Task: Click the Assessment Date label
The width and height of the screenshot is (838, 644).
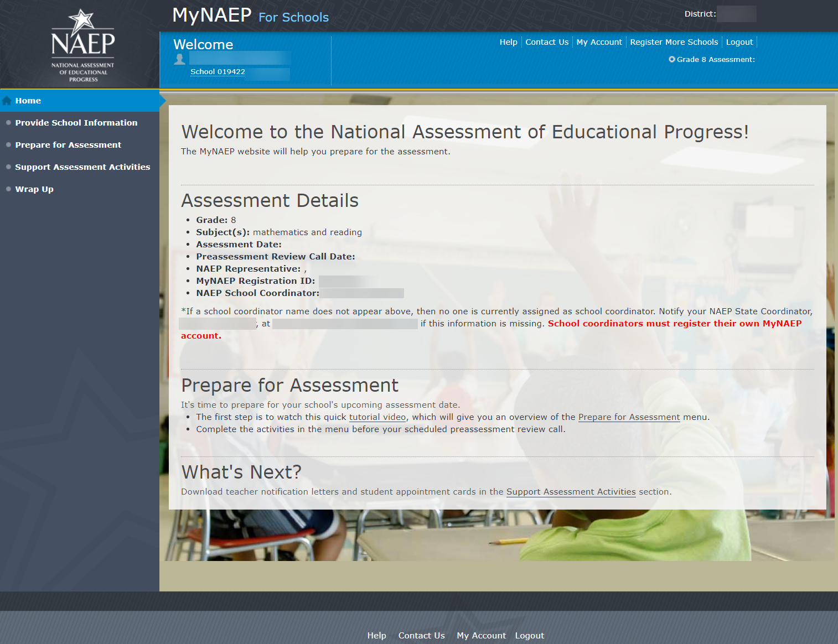Action: [239, 245]
